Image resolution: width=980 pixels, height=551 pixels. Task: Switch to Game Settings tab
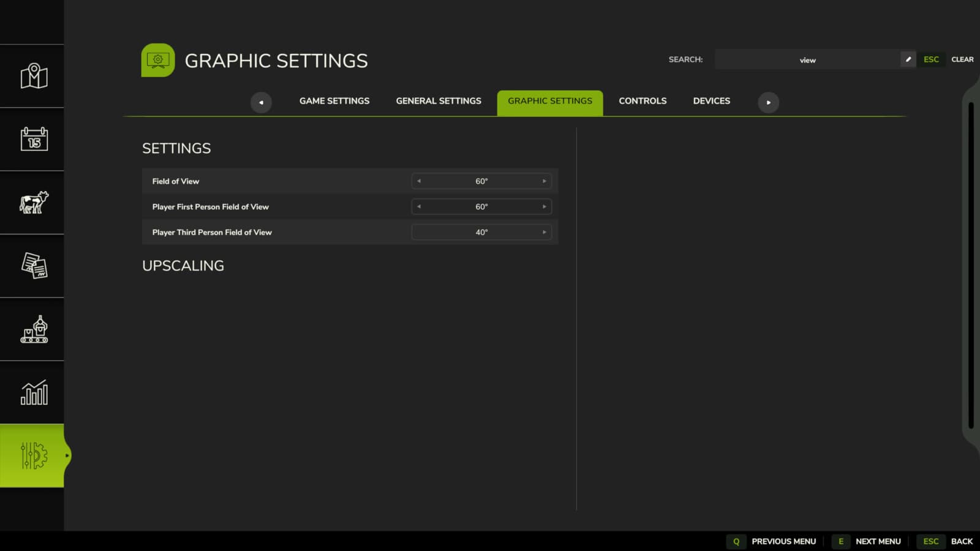[334, 101]
